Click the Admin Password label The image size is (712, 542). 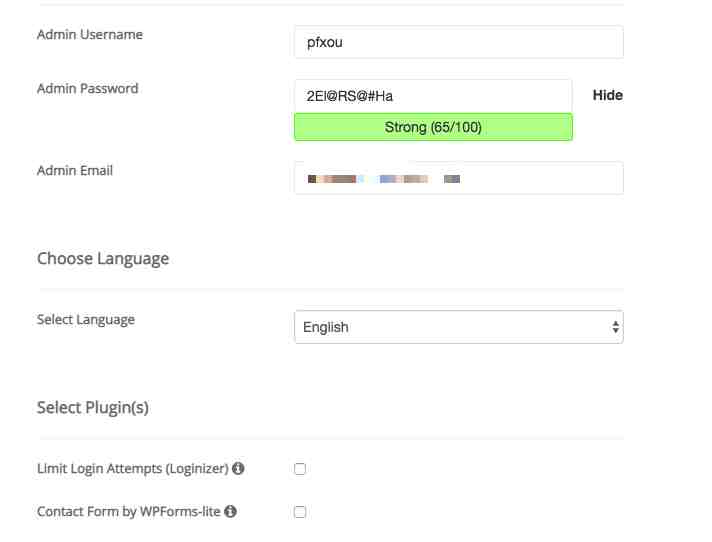(x=88, y=89)
